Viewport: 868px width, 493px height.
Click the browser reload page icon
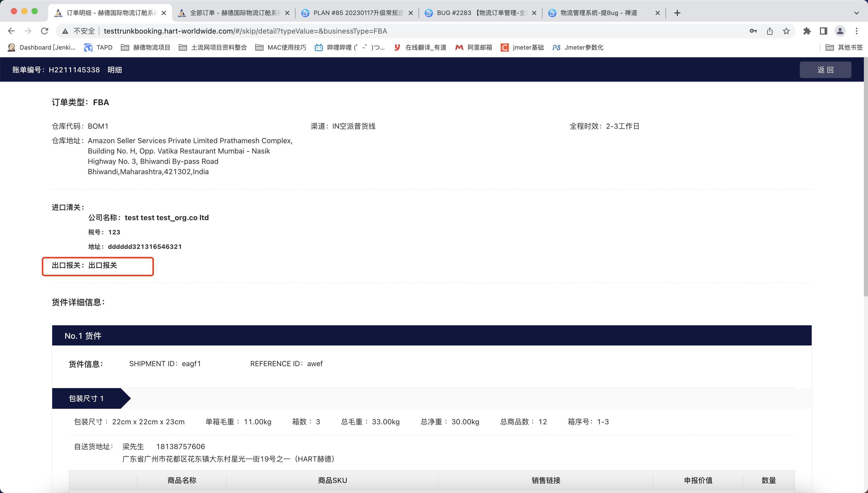pyautogui.click(x=44, y=31)
